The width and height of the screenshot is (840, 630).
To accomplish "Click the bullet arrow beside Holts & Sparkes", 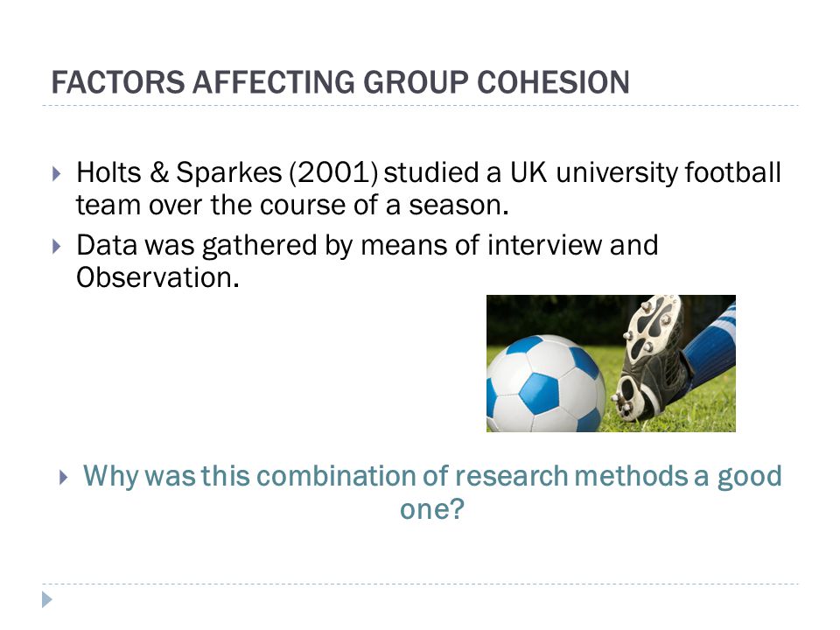I will (57, 173).
